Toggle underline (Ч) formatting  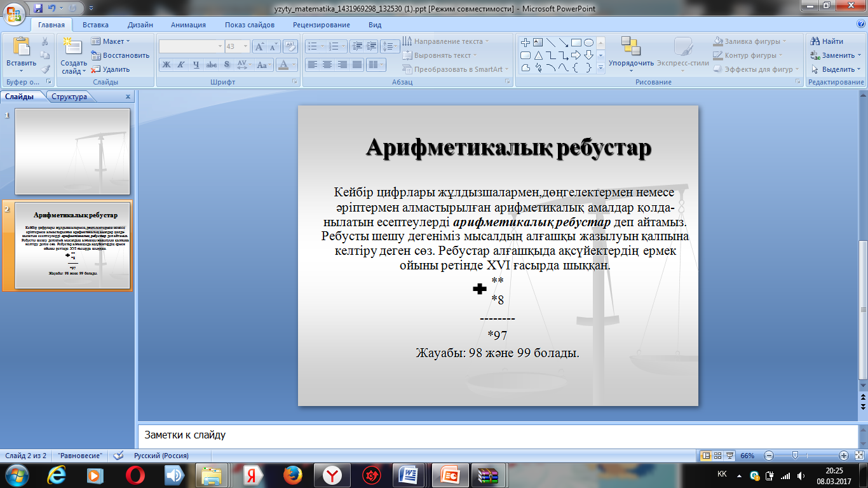(196, 65)
